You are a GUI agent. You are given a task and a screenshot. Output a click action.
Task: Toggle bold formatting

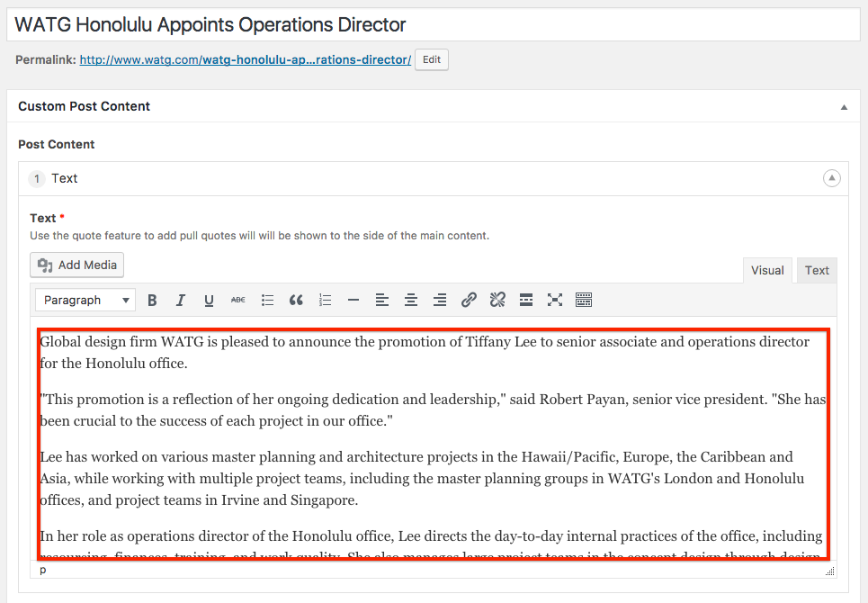[152, 301]
